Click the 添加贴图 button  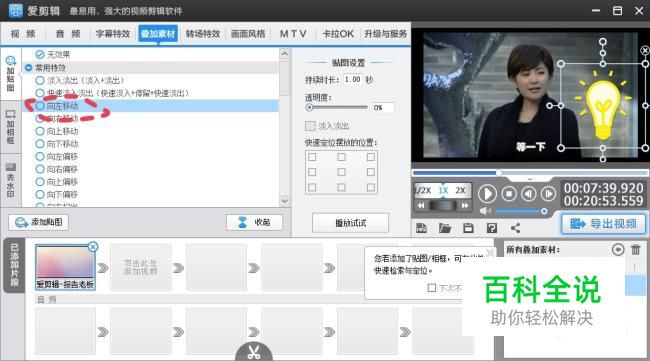click(39, 222)
